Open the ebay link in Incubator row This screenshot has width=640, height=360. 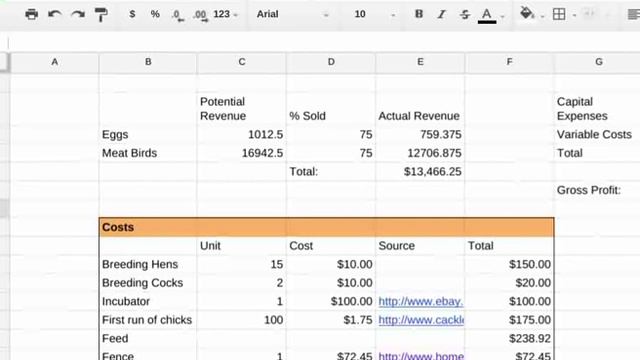coord(420,302)
